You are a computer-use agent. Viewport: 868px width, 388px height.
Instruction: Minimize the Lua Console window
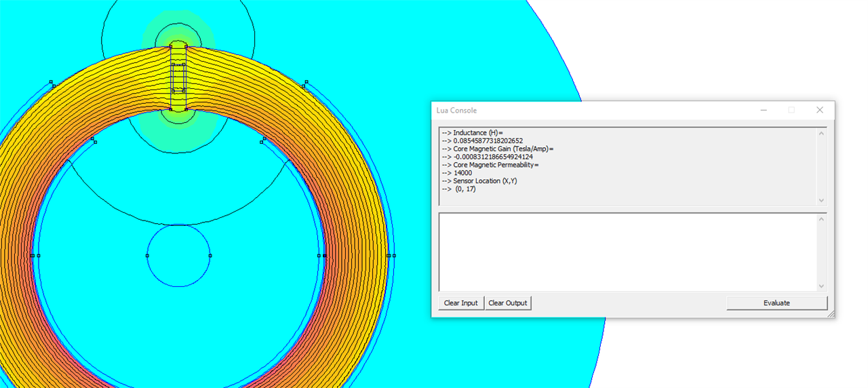tap(763, 110)
